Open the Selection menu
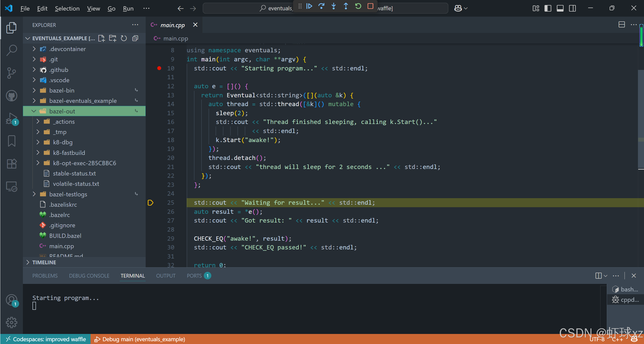Viewport: 644px width, 344px height. (x=67, y=9)
